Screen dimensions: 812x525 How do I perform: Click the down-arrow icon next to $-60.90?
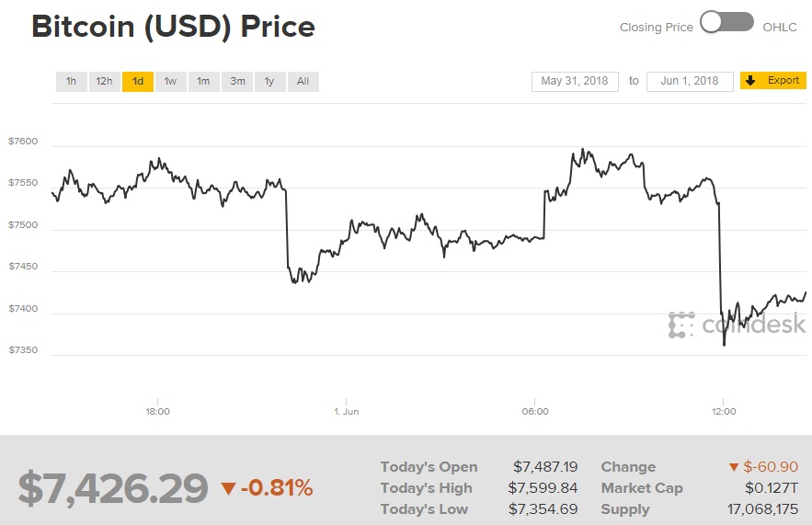pos(734,468)
